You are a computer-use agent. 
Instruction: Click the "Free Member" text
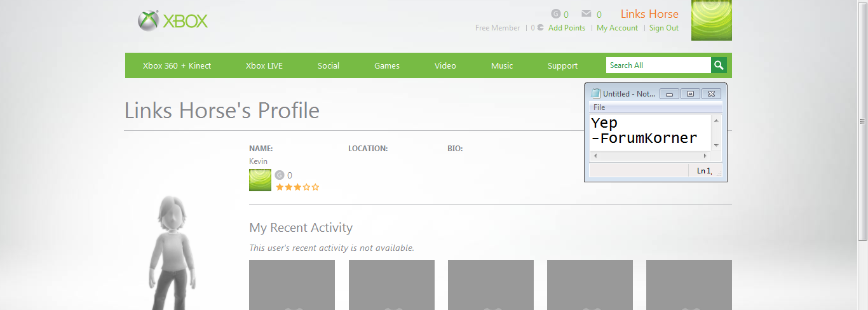[498, 28]
